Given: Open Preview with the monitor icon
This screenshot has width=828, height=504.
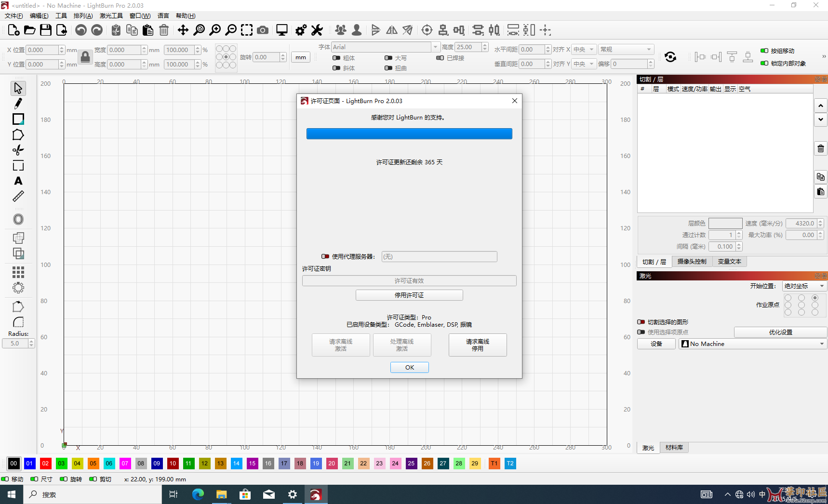Looking at the screenshot, I should pyautogui.click(x=282, y=30).
